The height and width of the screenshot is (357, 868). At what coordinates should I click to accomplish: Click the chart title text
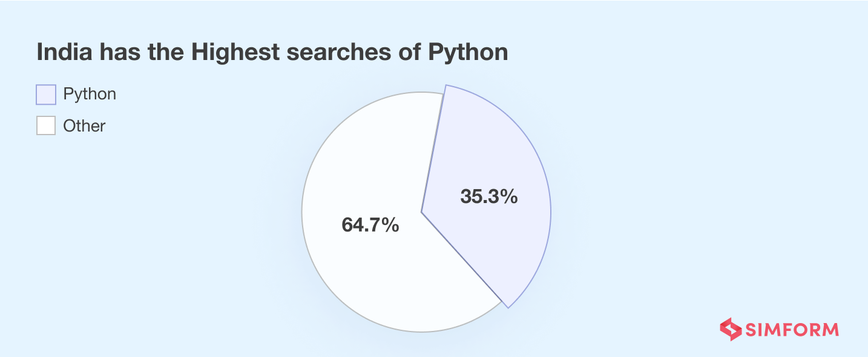272,53
